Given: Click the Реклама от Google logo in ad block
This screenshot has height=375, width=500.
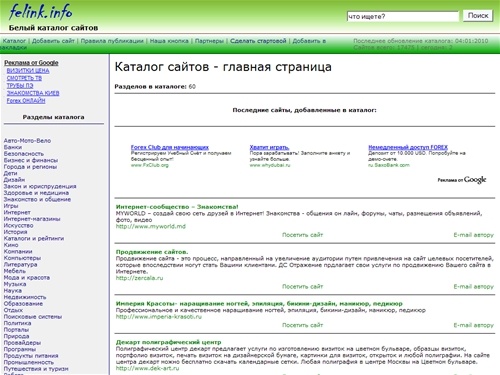Looking at the screenshot, I should tap(462, 180).
